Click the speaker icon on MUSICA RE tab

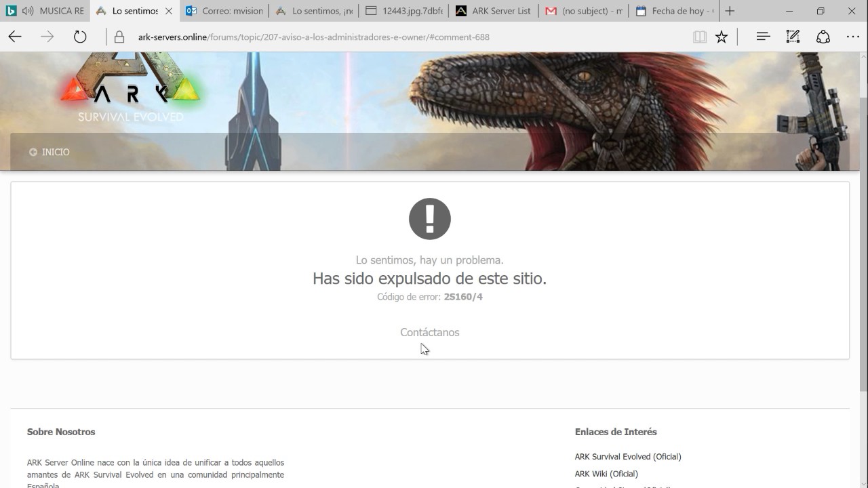[28, 11]
